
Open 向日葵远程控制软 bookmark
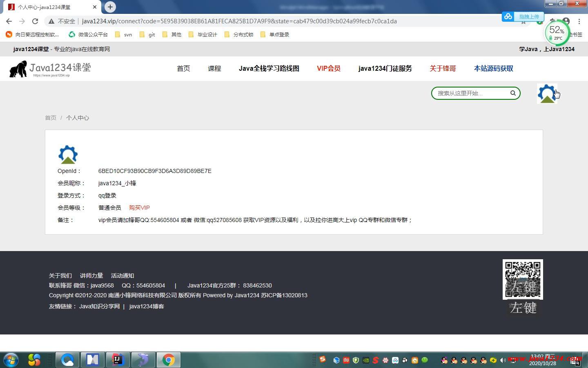click(x=32, y=34)
